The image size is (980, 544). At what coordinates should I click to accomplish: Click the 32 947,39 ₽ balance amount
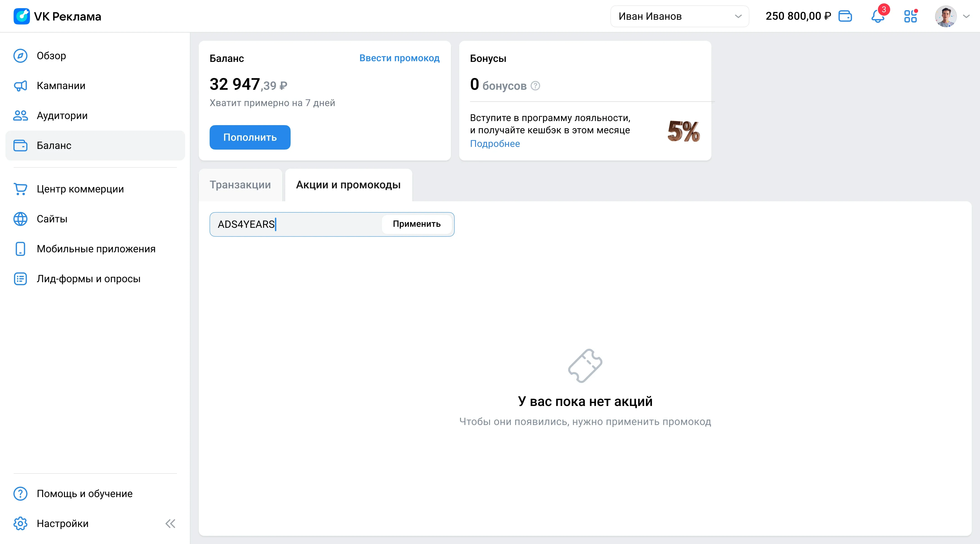tap(248, 84)
